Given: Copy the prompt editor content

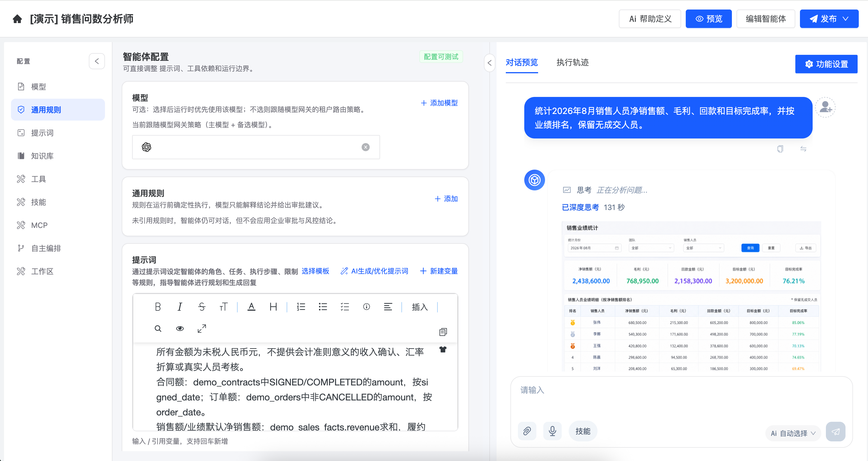Looking at the screenshot, I should [x=443, y=332].
